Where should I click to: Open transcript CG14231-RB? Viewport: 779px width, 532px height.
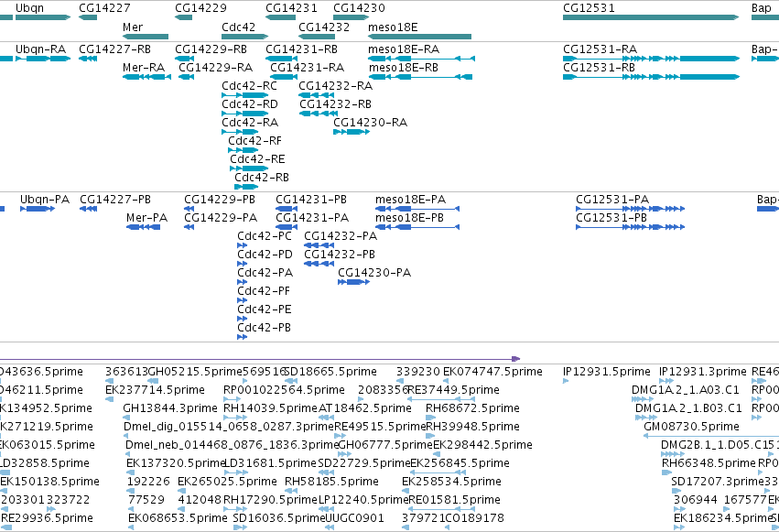coord(301,49)
